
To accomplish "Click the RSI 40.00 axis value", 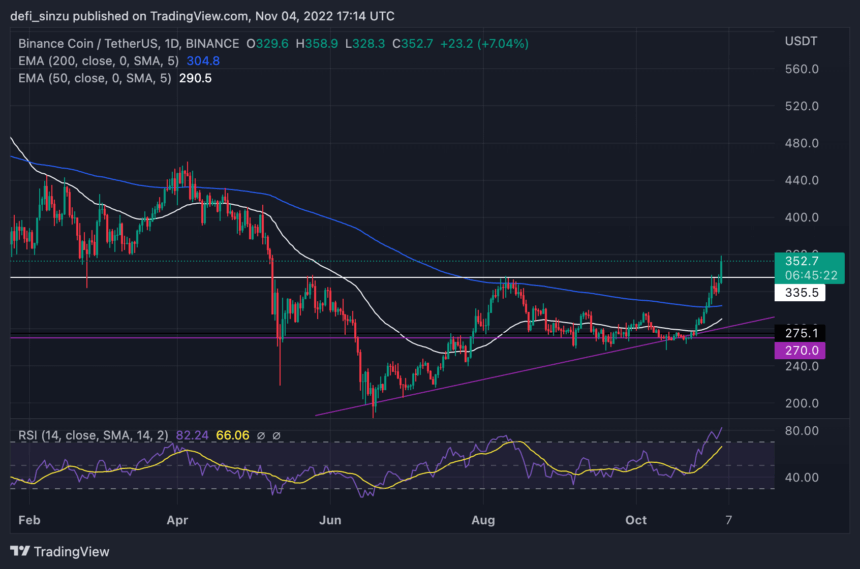I will (802, 477).
